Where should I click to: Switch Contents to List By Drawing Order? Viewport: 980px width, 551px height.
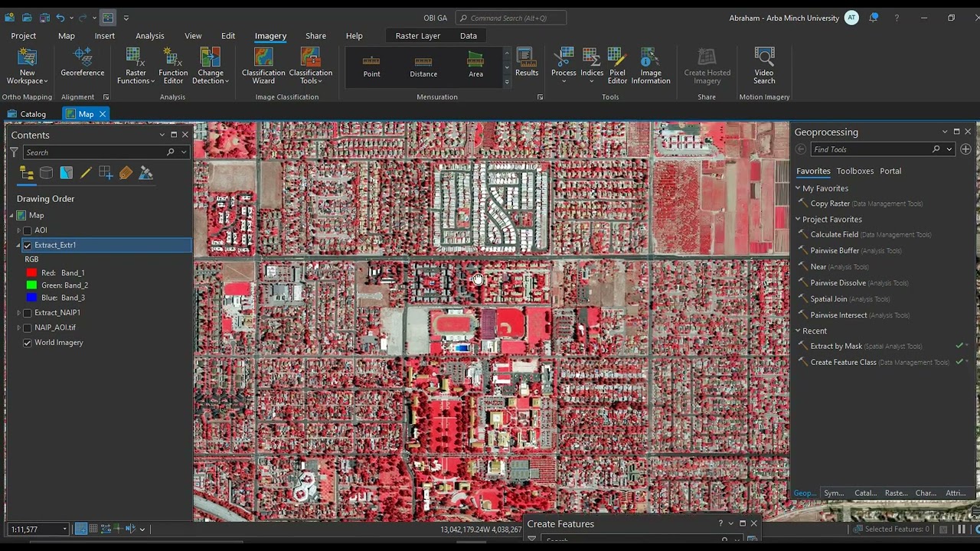(x=27, y=173)
